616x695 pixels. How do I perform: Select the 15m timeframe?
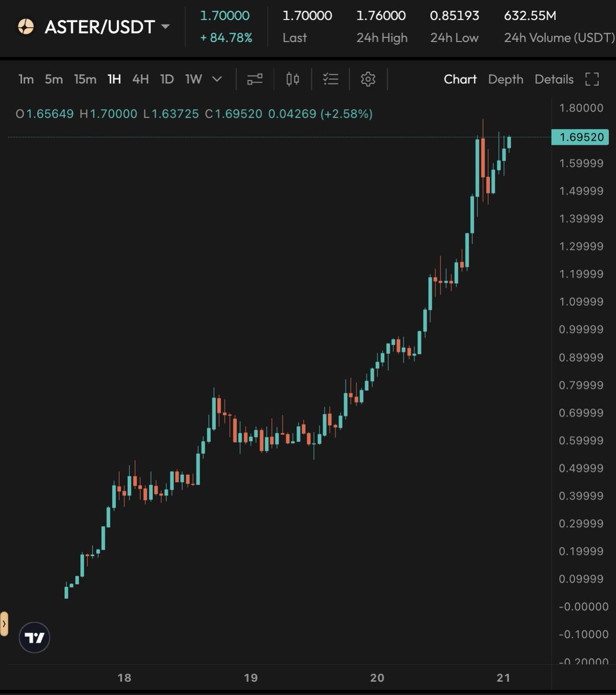point(85,79)
